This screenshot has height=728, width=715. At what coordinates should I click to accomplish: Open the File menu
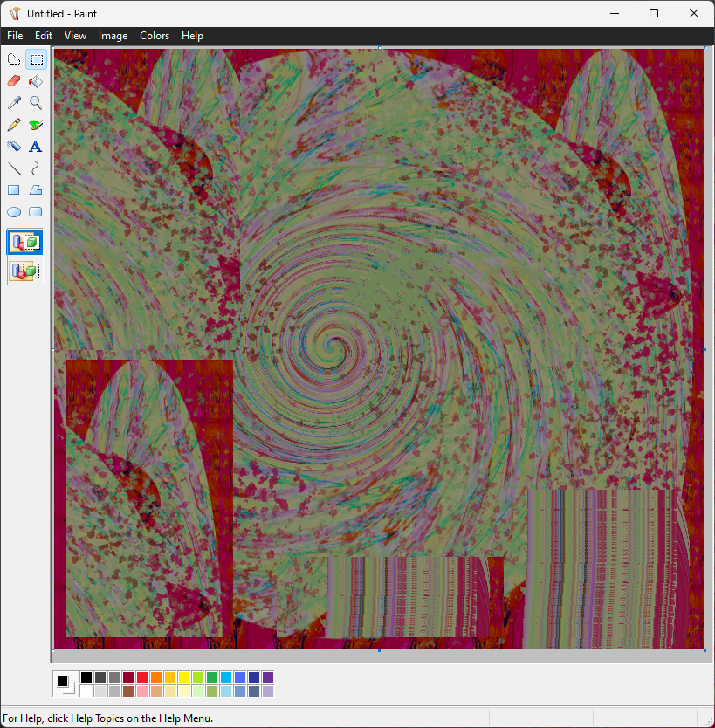tap(15, 36)
